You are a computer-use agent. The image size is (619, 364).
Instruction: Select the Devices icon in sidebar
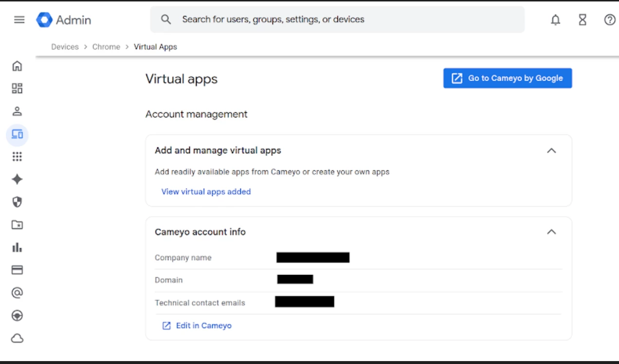pos(17,134)
